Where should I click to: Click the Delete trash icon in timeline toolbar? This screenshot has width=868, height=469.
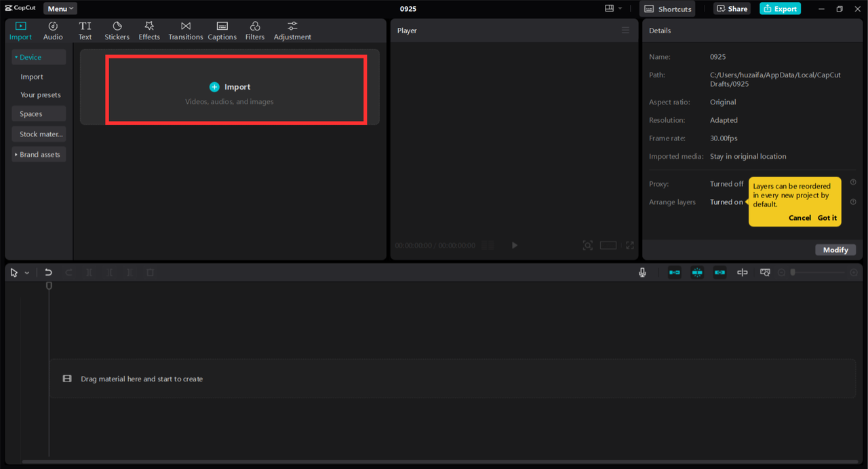pos(151,272)
